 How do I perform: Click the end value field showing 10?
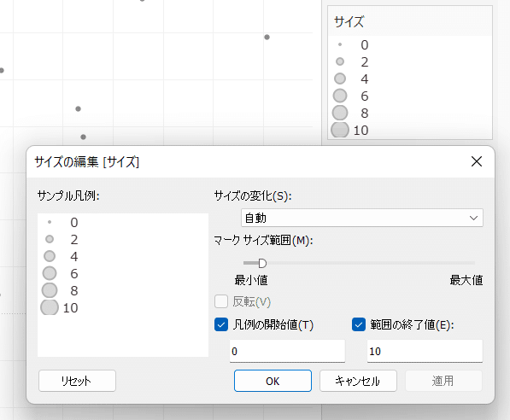[425, 351]
